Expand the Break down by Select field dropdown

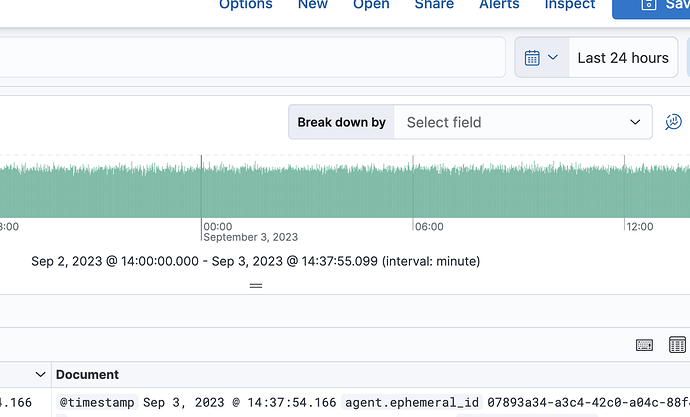(x=523, y=122)
